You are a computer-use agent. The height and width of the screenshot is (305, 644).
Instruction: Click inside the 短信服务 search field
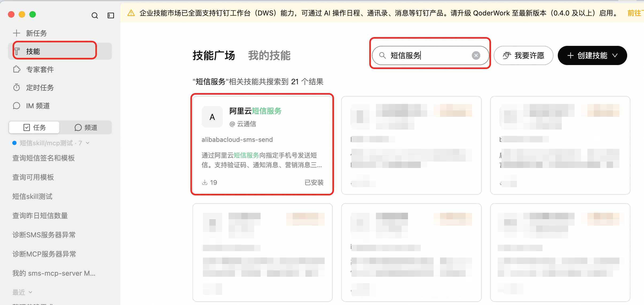[x=430, y=55]
